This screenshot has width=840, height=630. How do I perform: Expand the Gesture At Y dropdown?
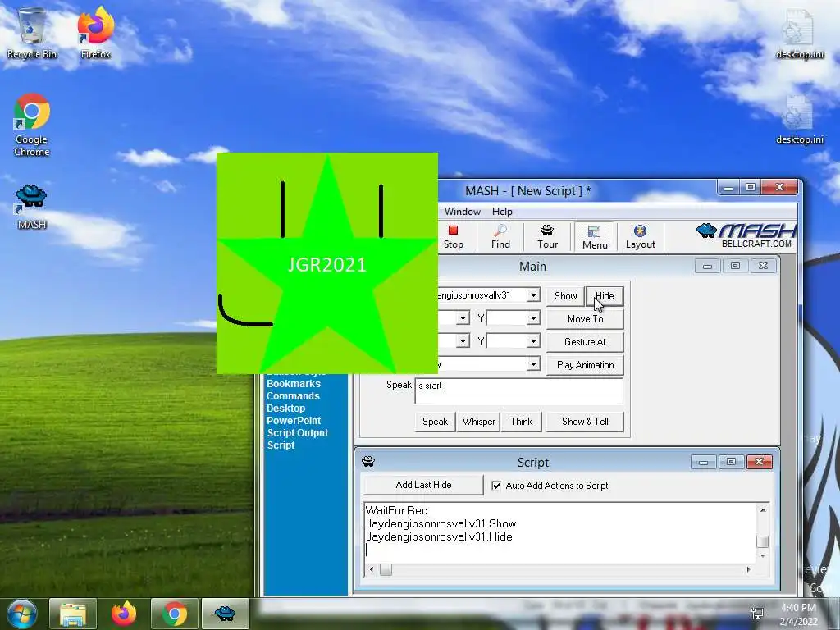[x=533, y=340]
